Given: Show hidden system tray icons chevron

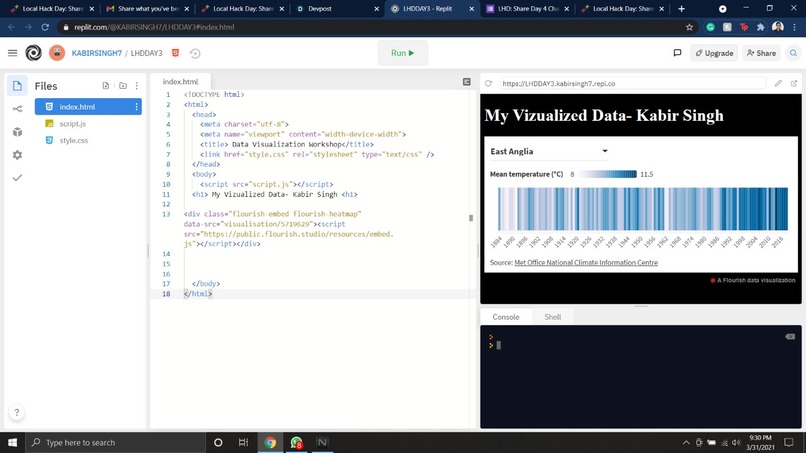Looking at the screenshot, I should pyautogui.click(x=686, y=442).
